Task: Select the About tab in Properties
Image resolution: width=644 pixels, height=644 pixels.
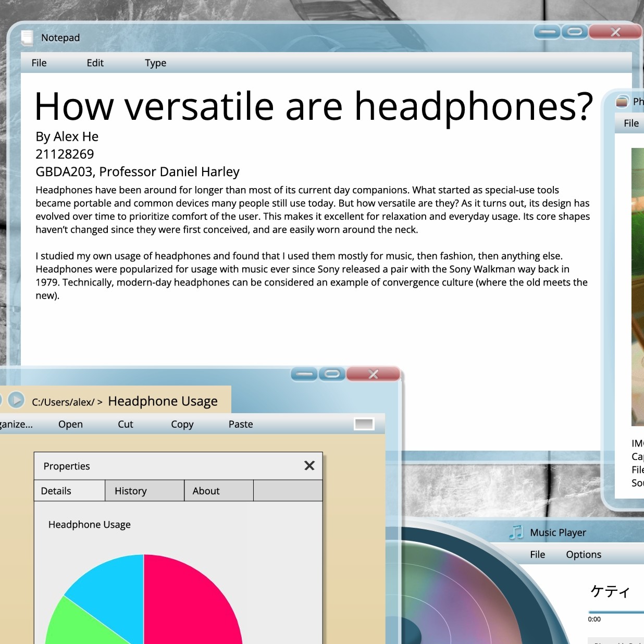Action: 206,491
